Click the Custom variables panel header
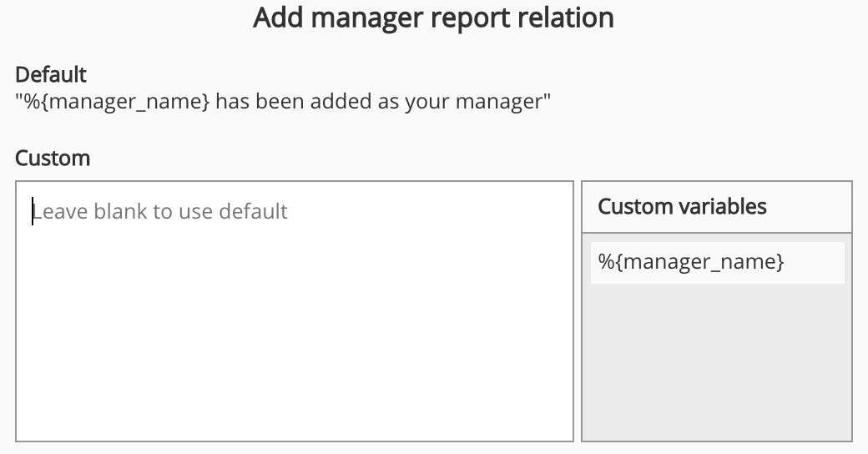868x454 pixels. (x=682, y=206)
